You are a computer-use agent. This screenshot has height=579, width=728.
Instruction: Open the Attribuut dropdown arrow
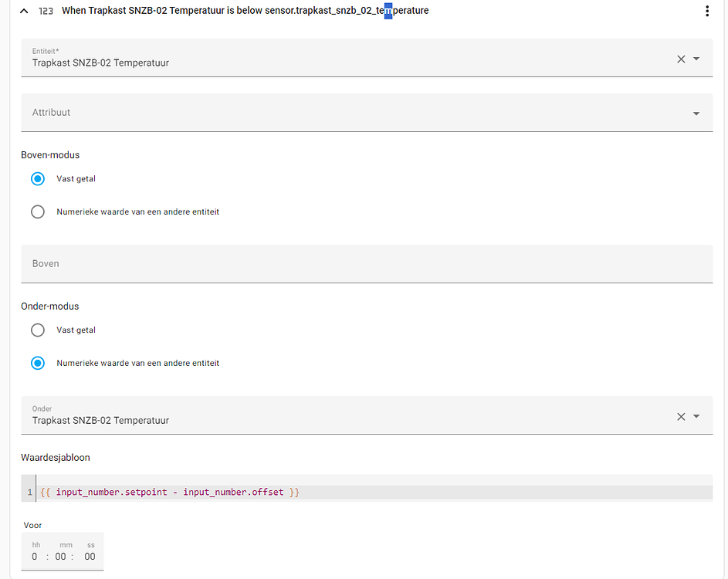pos(696,113)
